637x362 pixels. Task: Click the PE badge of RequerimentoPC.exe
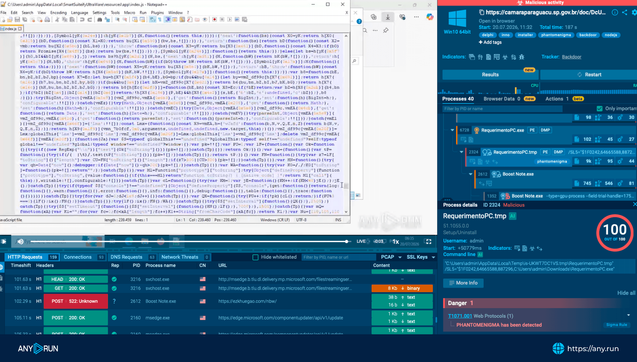[x=532, y=130]
